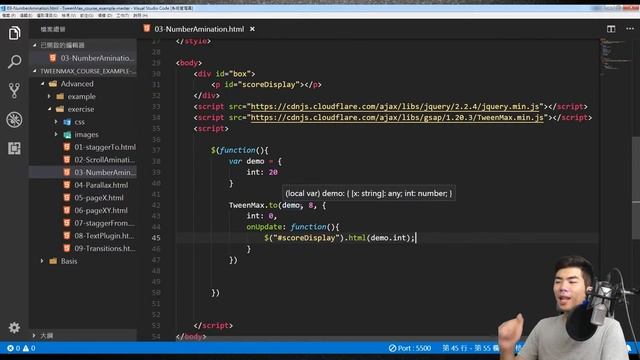Viewport: 640px width, 360px height.
Task: Open the editor More Actions ellipsis
Action: click(630, 29)
